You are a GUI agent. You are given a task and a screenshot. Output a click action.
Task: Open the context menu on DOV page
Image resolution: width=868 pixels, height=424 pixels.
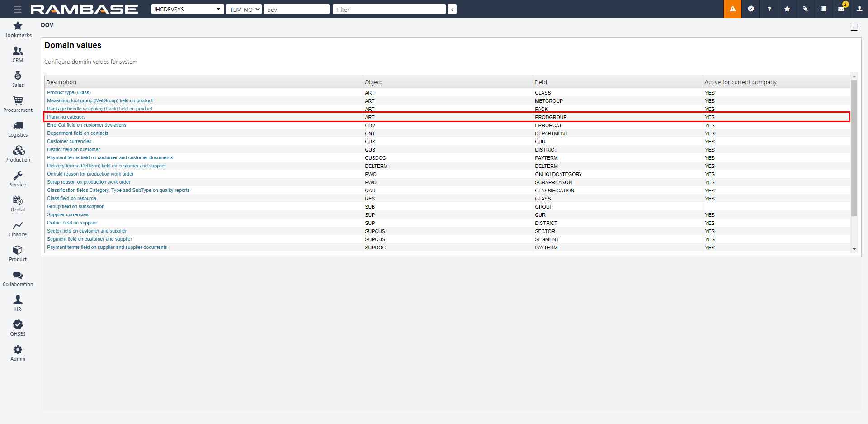click(854, 28)
